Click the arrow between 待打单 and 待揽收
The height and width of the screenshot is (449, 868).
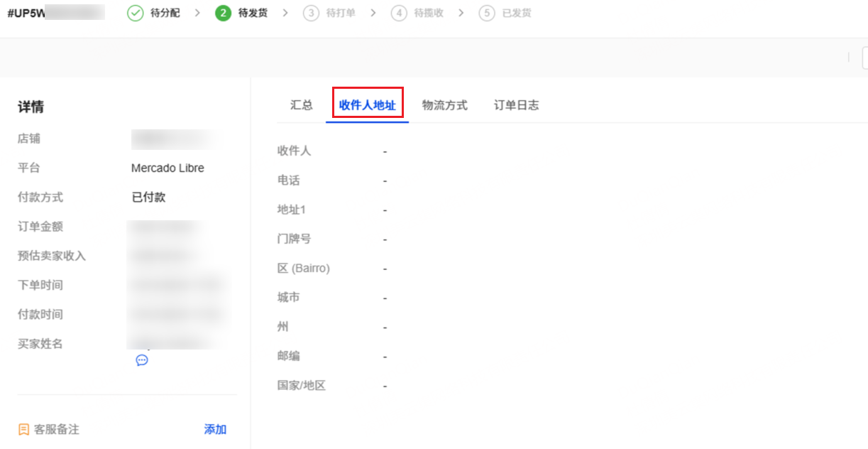(x=373, y=13)
